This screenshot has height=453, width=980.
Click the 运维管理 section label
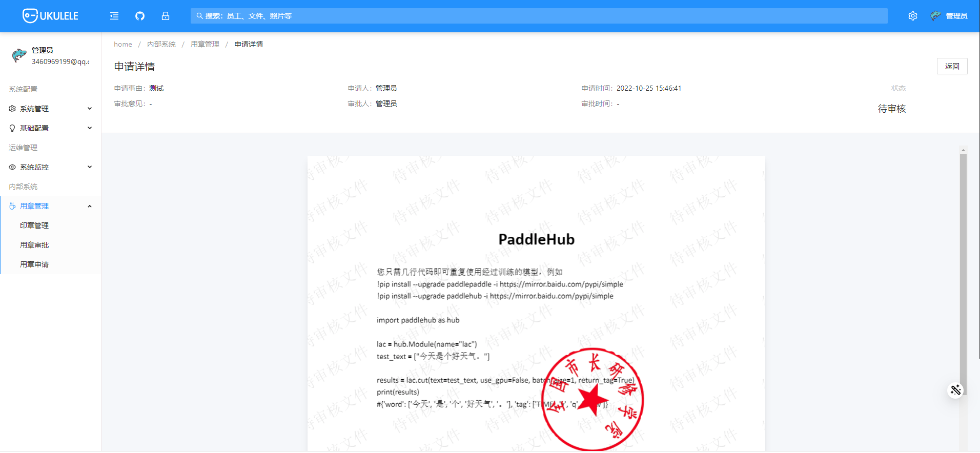(23, 148)
